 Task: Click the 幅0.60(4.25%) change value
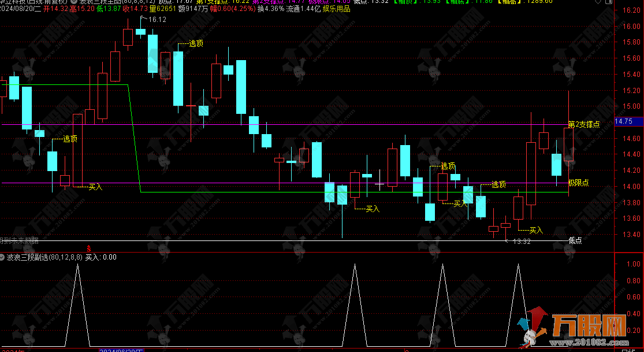(x=232, y=9)
